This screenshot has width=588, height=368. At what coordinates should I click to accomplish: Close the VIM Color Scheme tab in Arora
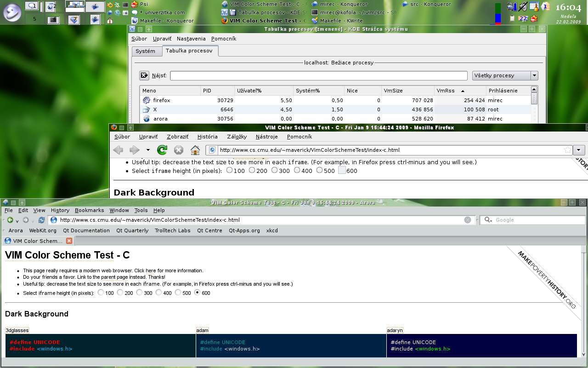click(69, 241)
